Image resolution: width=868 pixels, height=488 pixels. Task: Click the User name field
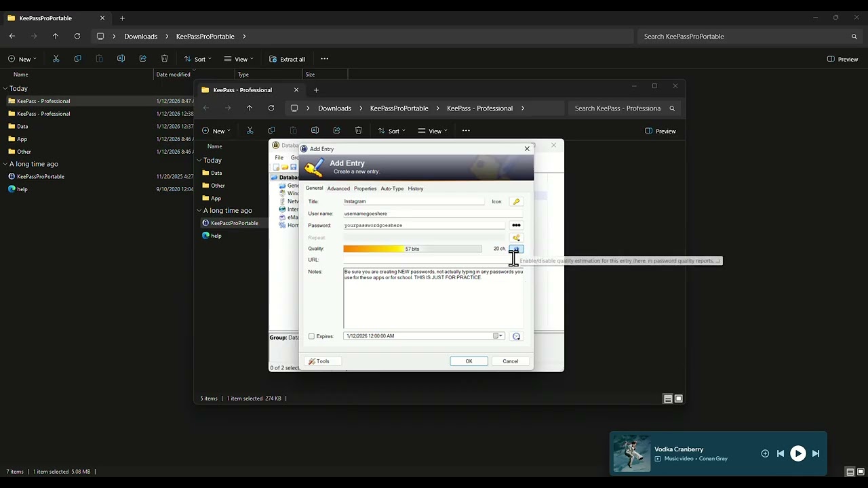433,213
